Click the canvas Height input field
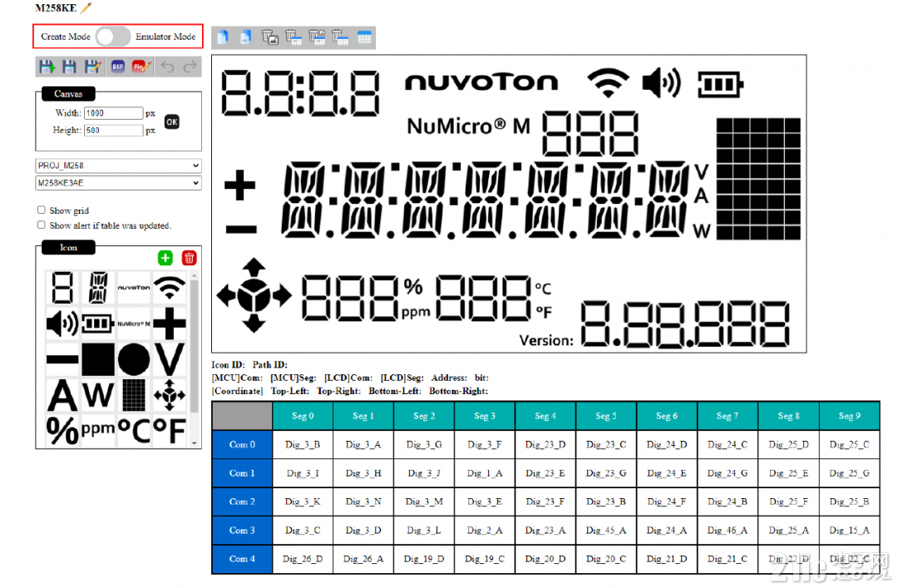898x588 pixels. click(113, 130)
